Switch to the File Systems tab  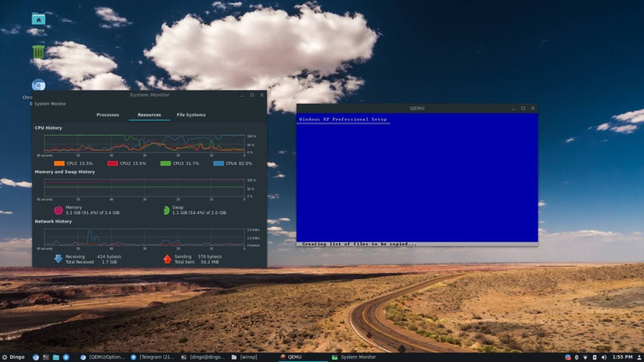coord(191,115)
